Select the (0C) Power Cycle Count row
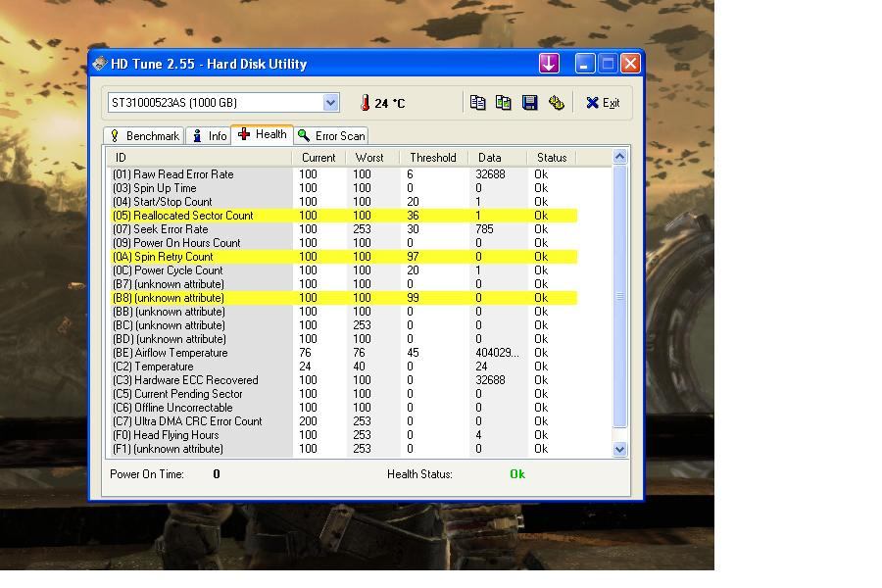The height and width of the screenshot is (588, 882). click(x=343, y=270)
